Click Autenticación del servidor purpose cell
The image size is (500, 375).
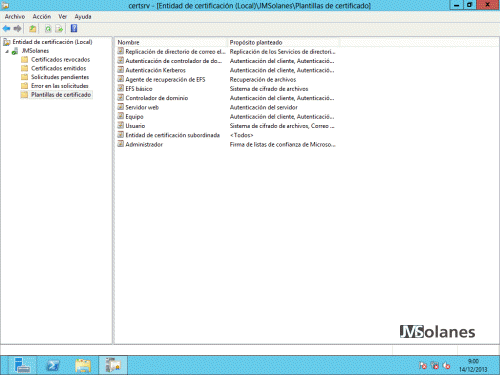click(264, 107)
